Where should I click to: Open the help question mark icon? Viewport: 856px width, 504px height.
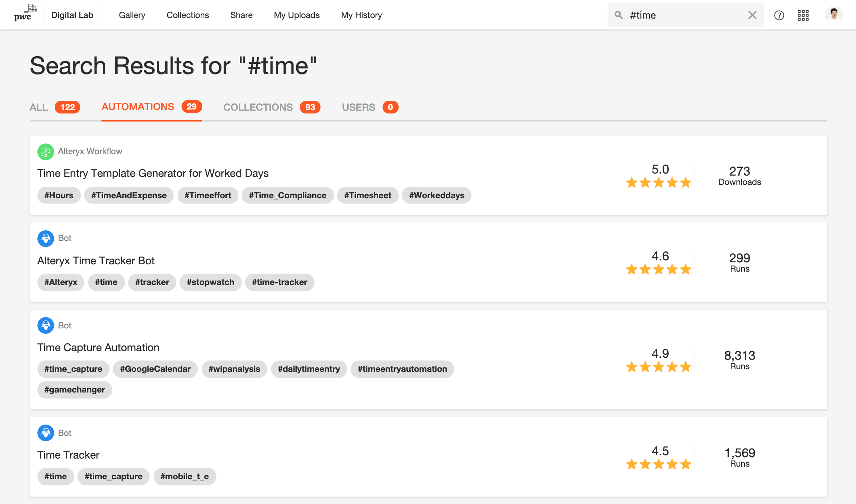779,15
